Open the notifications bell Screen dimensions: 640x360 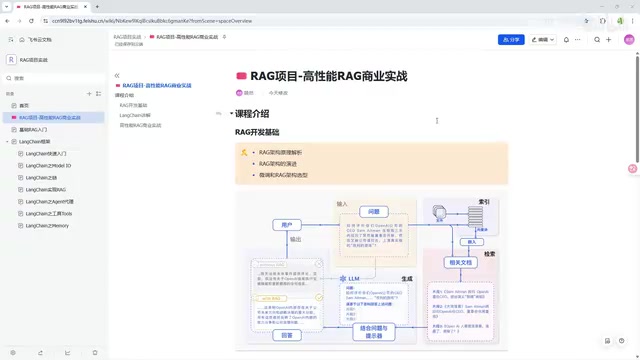click(566, 40)
